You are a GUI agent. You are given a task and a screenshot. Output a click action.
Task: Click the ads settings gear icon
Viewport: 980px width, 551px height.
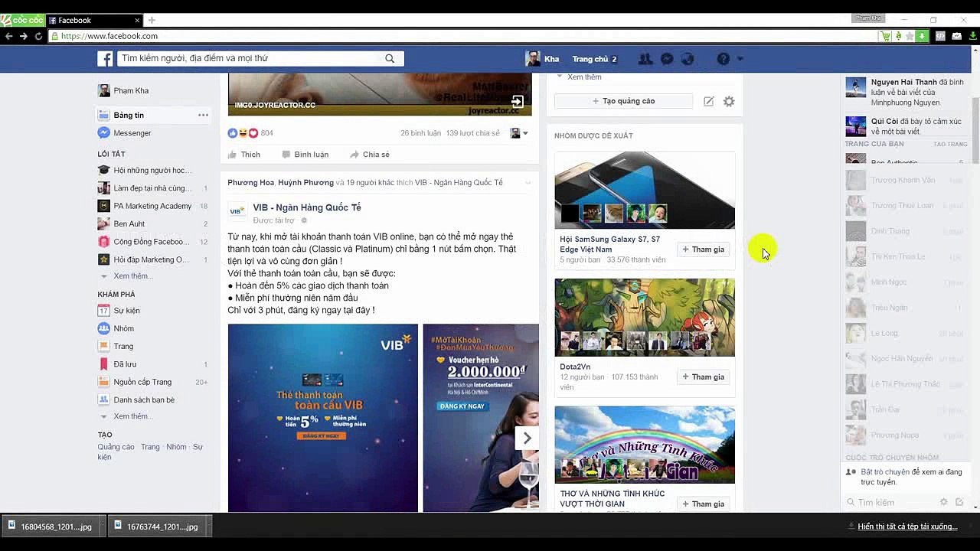point(729,101)
